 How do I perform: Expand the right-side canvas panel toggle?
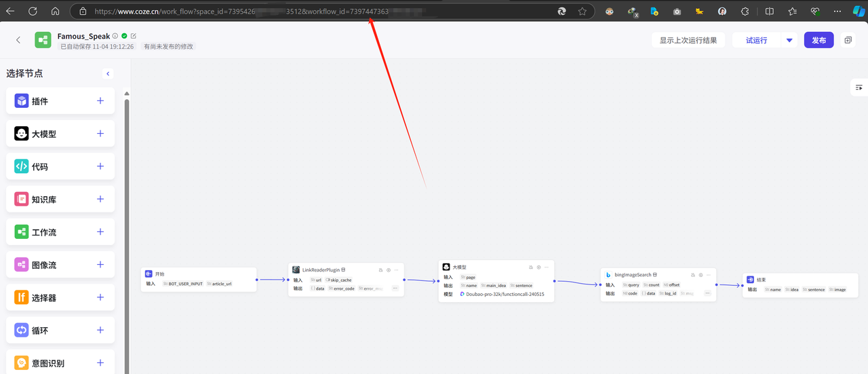[859, 88]
